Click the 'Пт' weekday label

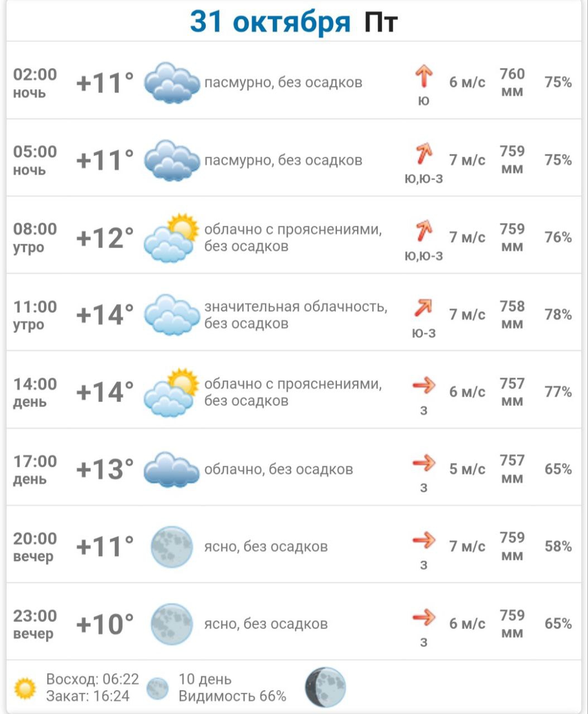381,22
